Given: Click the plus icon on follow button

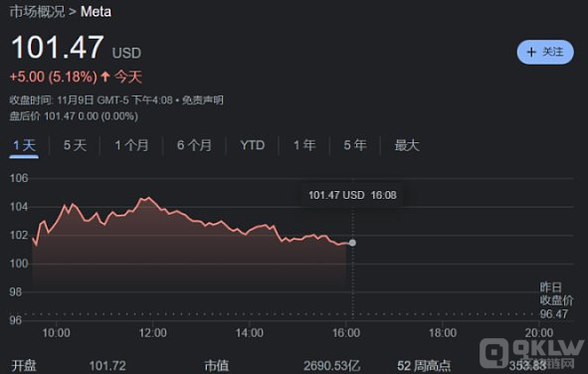Looking at the screenshot, I should 531,52.
